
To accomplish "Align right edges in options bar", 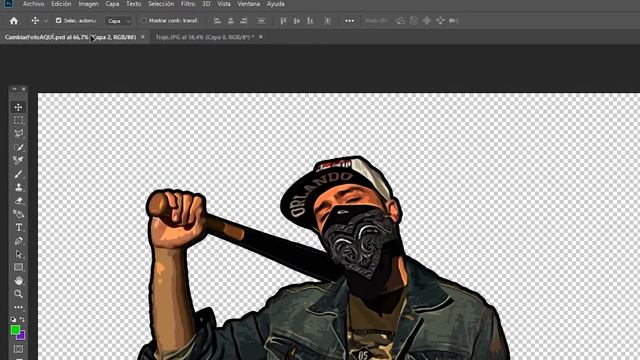I will [x=244, y=20].
